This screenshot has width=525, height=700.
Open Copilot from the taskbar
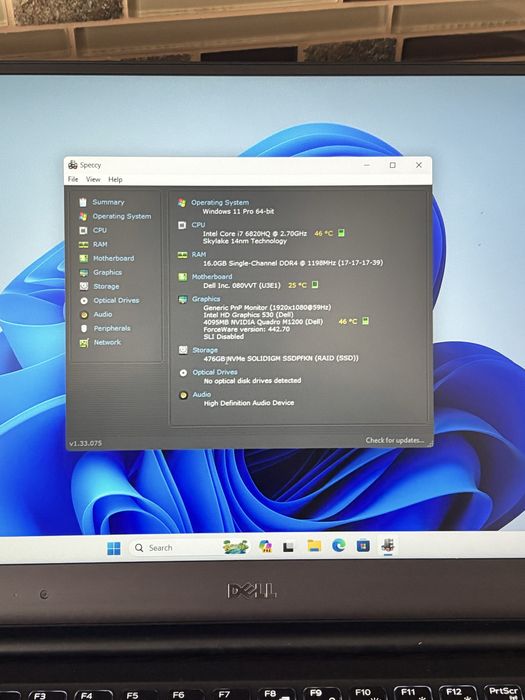[x=266, y=546]
